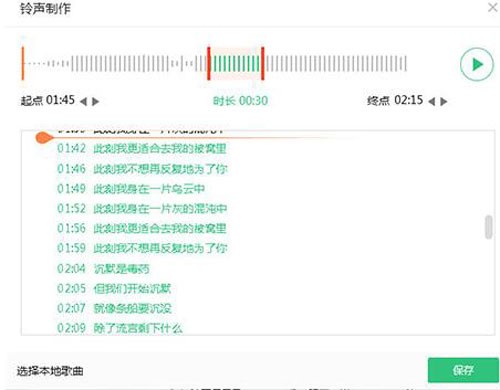Select lyric line at 01:59
This screenshot has height=390, width=500.
(142, 248)
